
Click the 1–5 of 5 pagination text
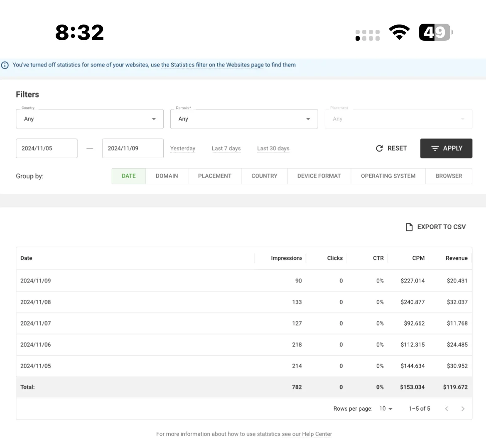coord(420,409)
